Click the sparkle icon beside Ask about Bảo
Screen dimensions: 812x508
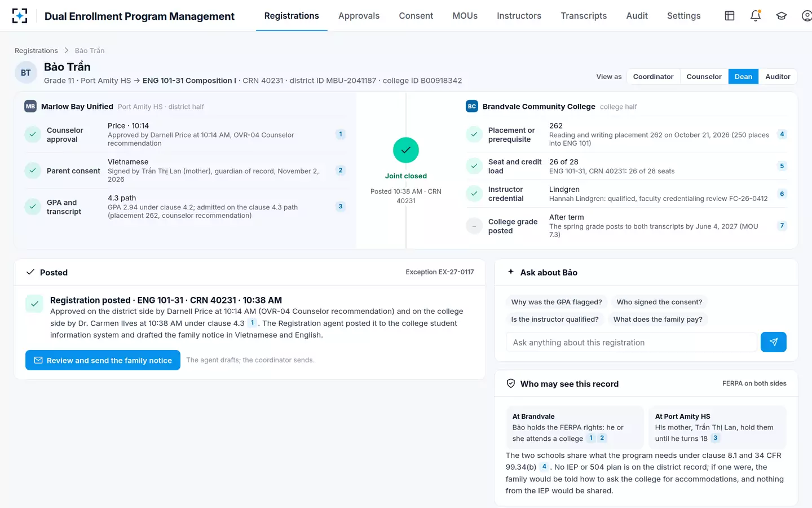[511, 272]
